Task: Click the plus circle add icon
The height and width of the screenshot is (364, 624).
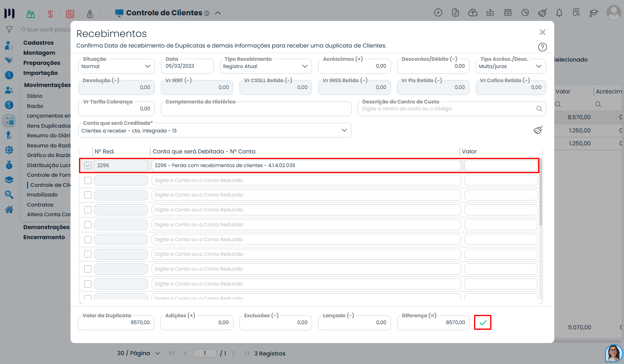Action: click(x=438, y=13)
